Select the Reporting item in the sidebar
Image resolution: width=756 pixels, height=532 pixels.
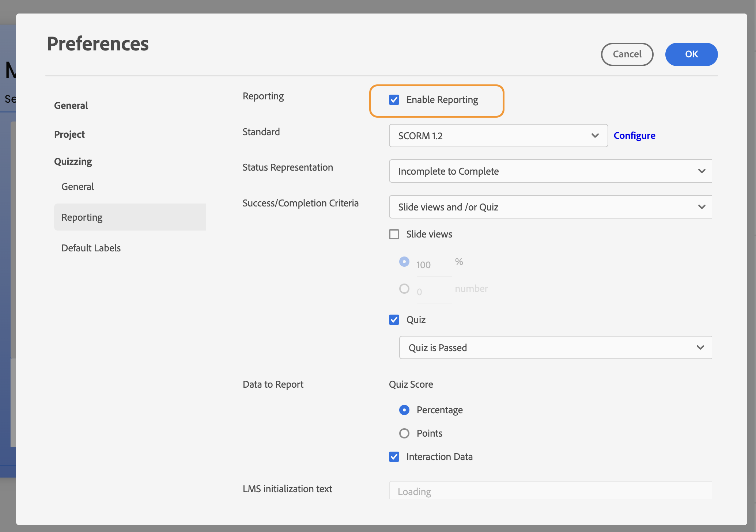click(82, 217)
